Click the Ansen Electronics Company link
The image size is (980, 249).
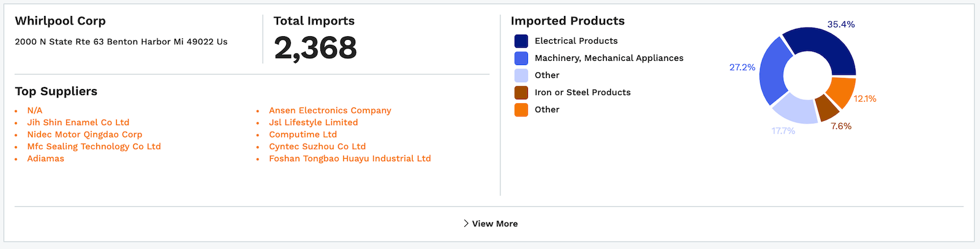point(330,110)
